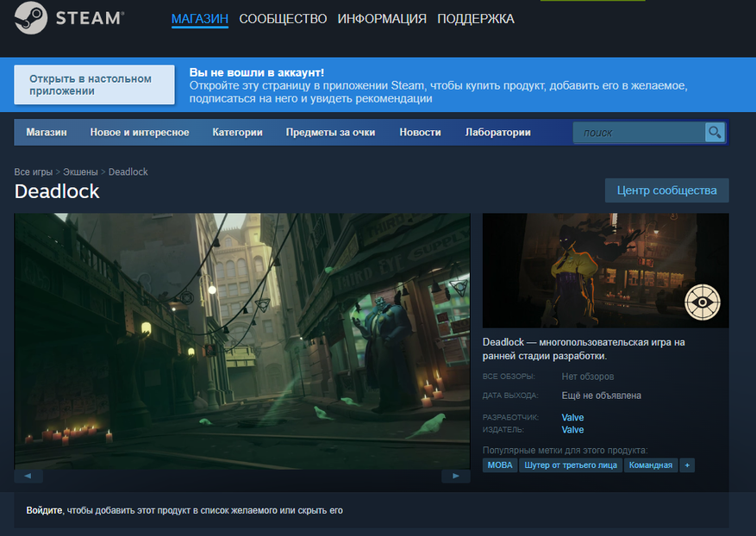
Task: Click Открыть в настольном приложении button
Action: click(x=95, y=84)
